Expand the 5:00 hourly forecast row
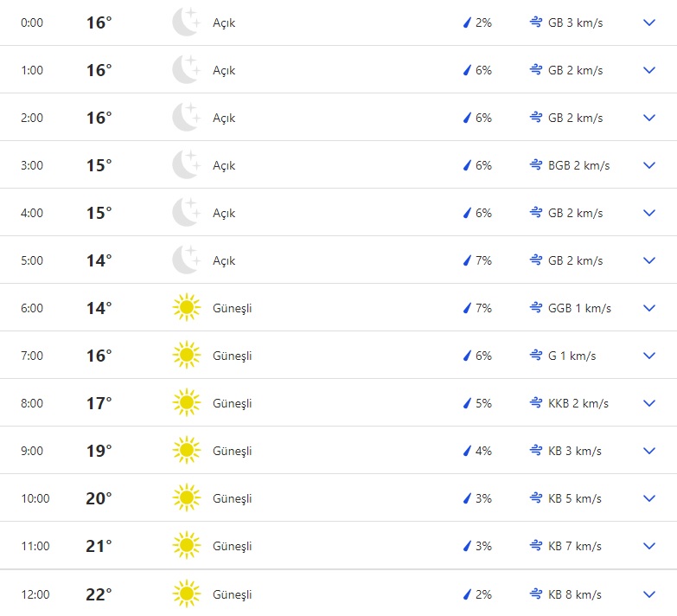This screenshot has height=616, width=677. pos(649,260)
